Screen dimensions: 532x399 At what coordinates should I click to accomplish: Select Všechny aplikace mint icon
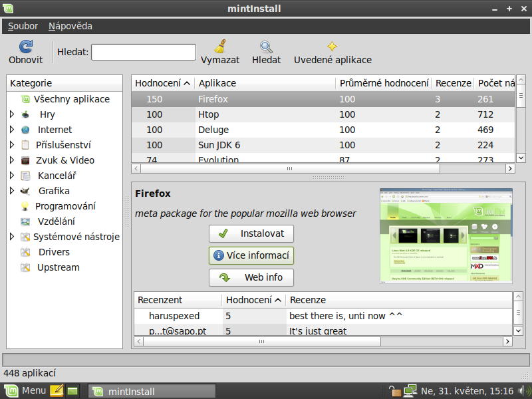tap(25, 99)
